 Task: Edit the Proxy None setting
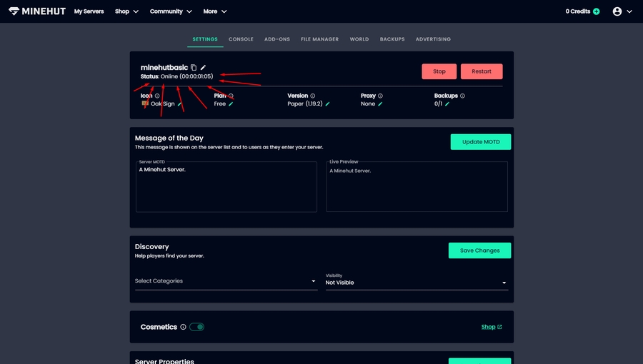click(380, 104)
